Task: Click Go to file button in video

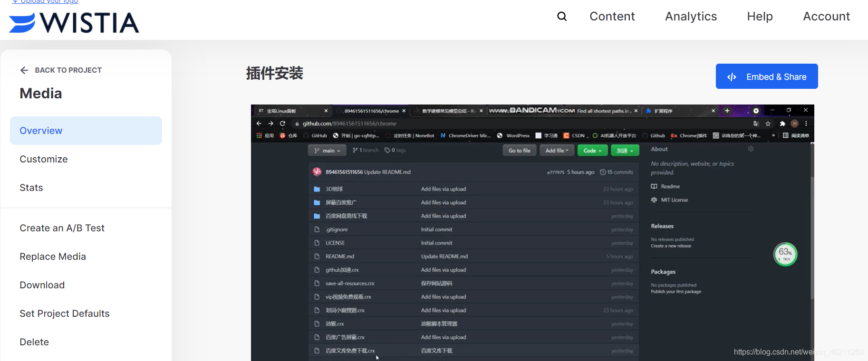Action: pos(520,151)
